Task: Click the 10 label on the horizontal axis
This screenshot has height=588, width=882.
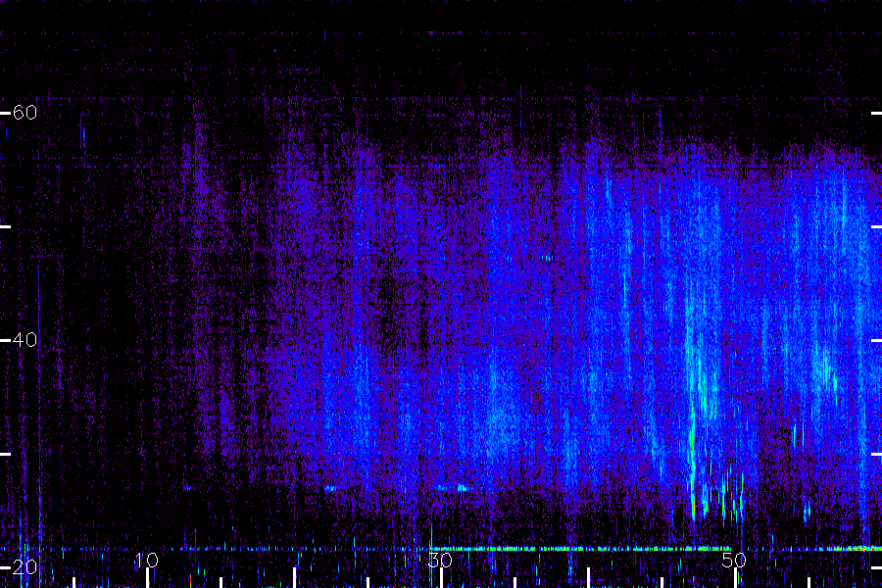Action: 146,560
